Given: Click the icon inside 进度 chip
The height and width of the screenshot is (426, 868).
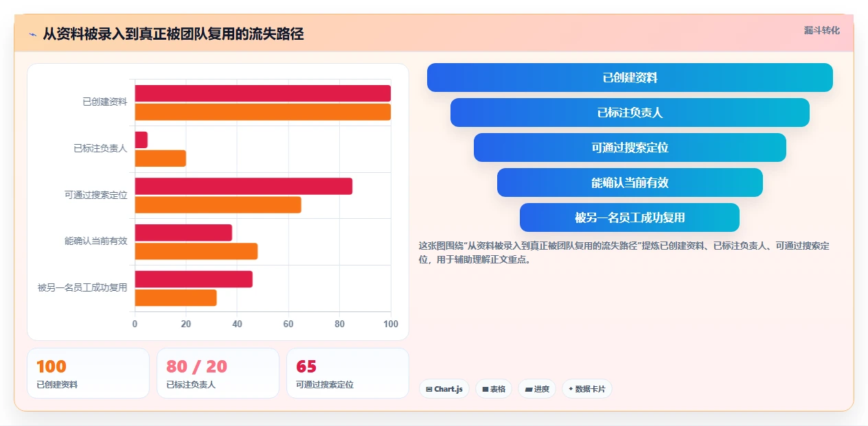Looking at the screenshot, I should coord(529,389).
